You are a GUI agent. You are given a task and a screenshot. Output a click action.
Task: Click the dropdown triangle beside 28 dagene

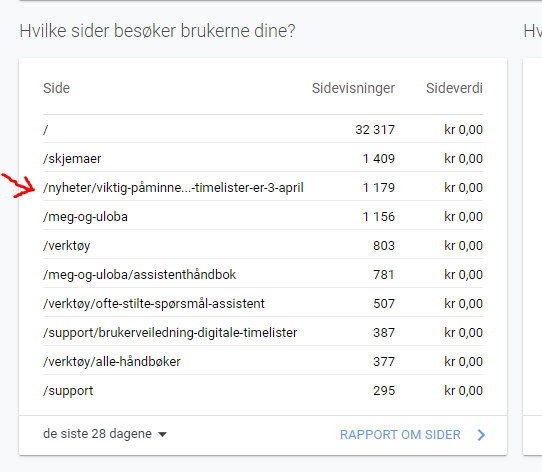tap(162, 434)
